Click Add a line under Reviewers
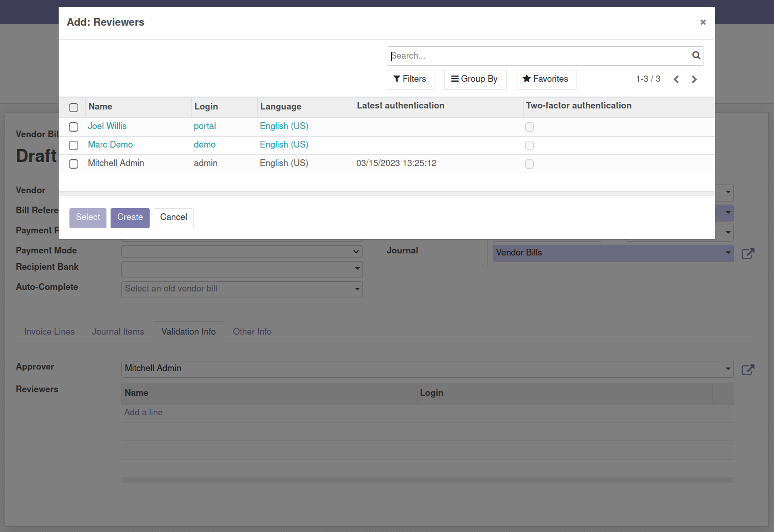774x532 pixels. [143, 412]
